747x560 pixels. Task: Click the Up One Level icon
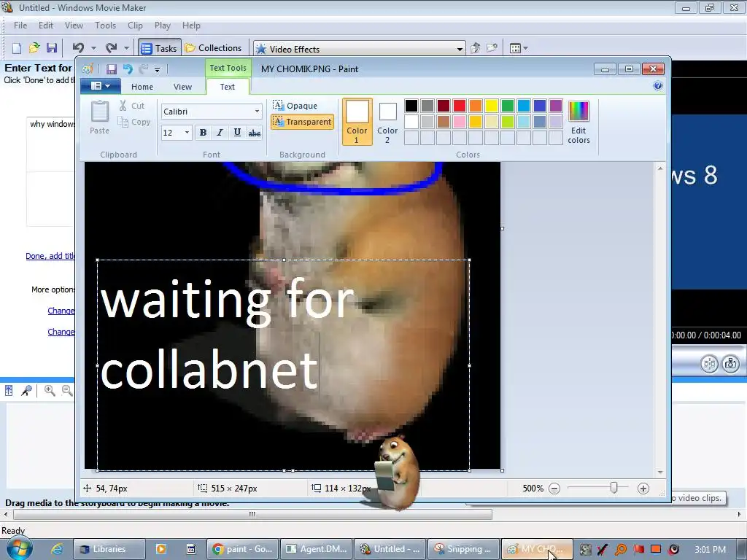coord(475,48)
